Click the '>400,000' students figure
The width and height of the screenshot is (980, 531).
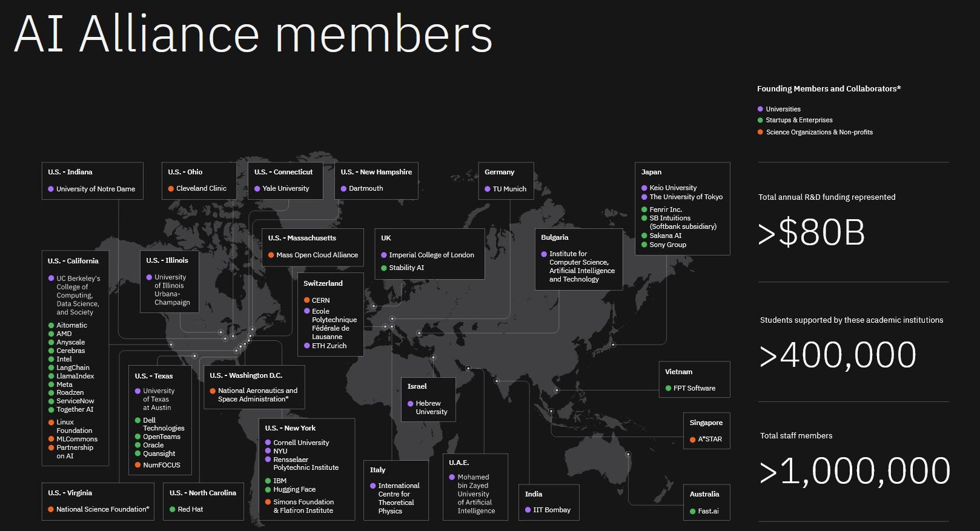point(838,355)
